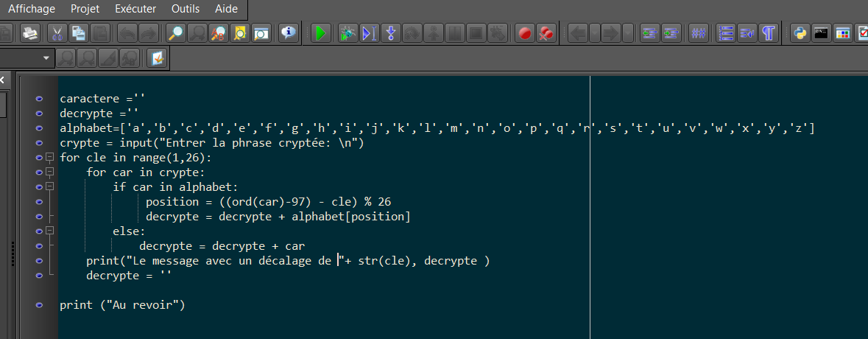Open the Exécuter menu

(x=135, y=9)
